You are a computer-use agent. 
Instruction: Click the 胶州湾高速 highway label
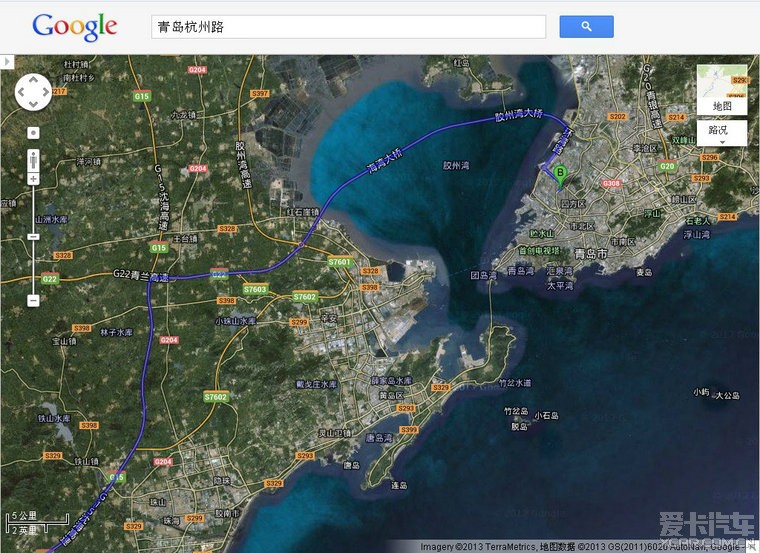244,165
